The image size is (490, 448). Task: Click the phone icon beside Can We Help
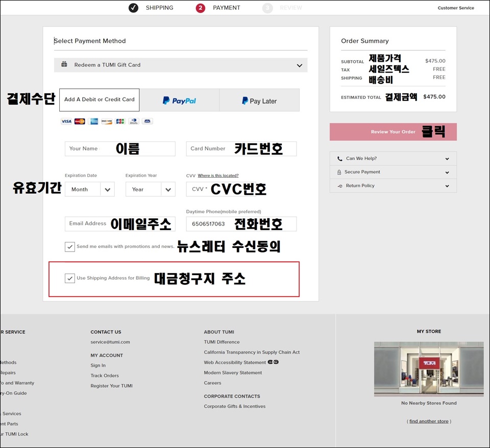tap(340, 159)
